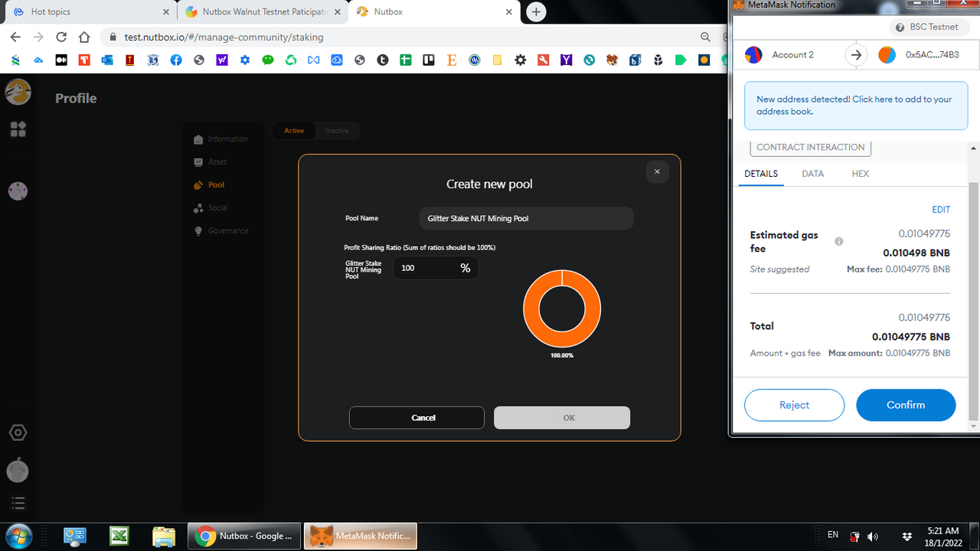The image size is (980, 551).
Task: Open Social in the profile menu
Action: pos(211,208)
